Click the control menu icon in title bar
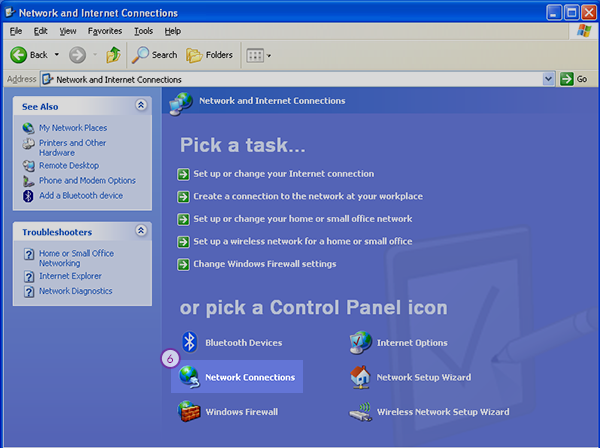600x448 pixels. pos(10,13)
